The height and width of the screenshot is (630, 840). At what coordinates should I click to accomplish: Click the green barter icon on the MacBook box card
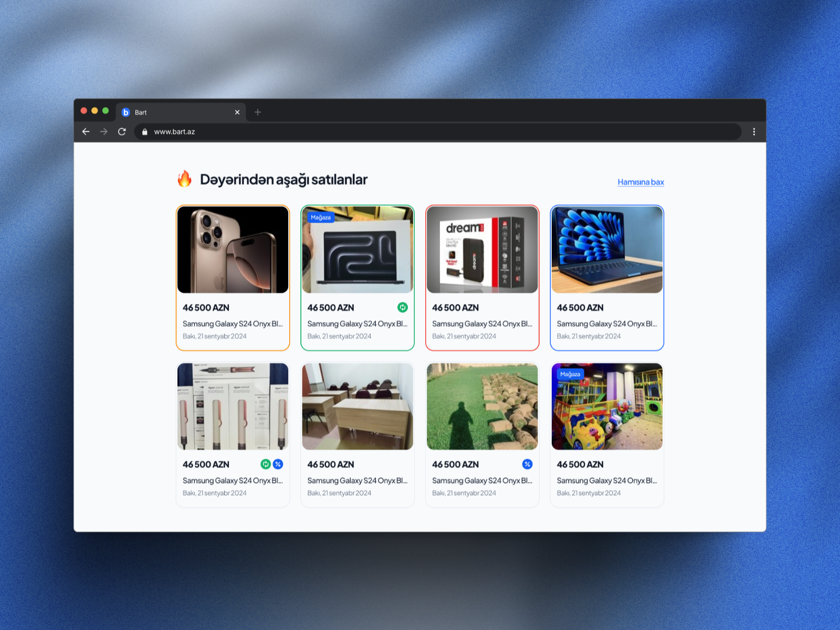[x=403, y=308]
